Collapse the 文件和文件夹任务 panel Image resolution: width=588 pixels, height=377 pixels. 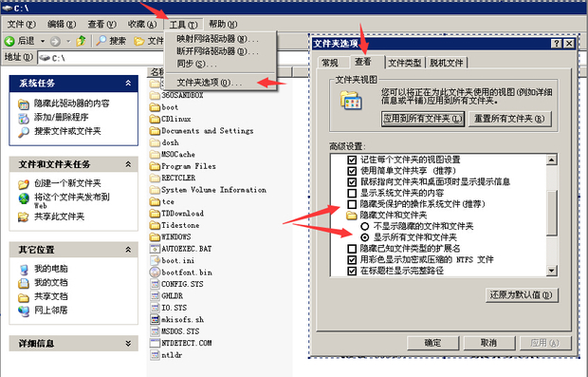coord(128,164)
